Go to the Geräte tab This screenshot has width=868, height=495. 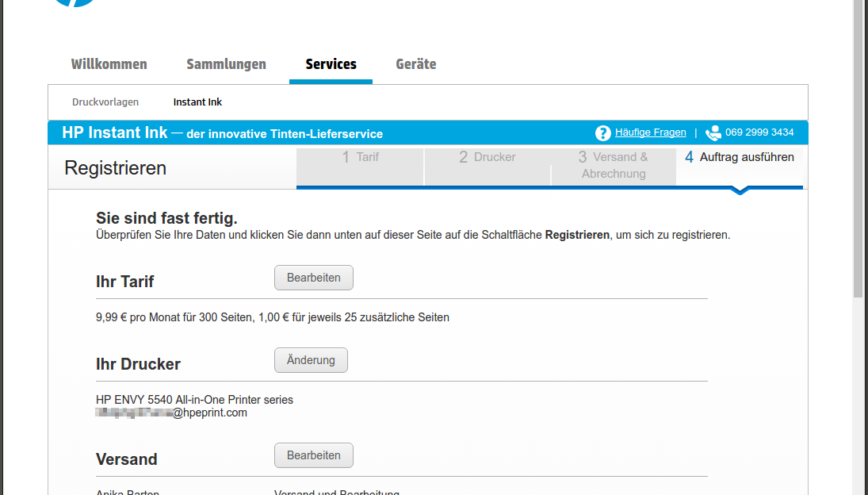point(415,64)
